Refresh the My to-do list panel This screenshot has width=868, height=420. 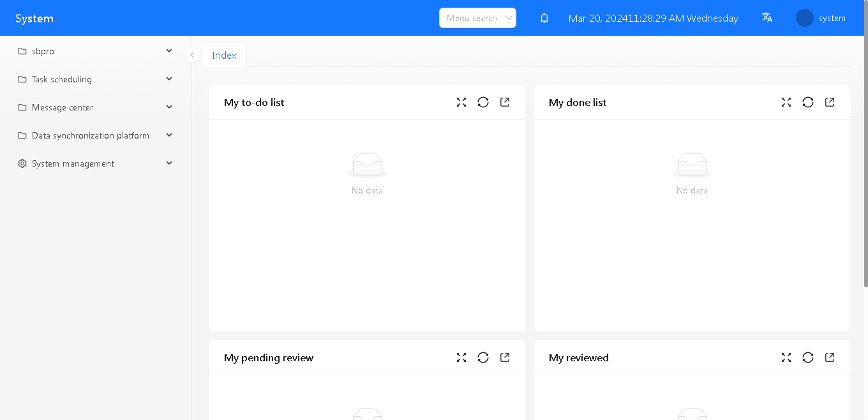click(483, 102)
